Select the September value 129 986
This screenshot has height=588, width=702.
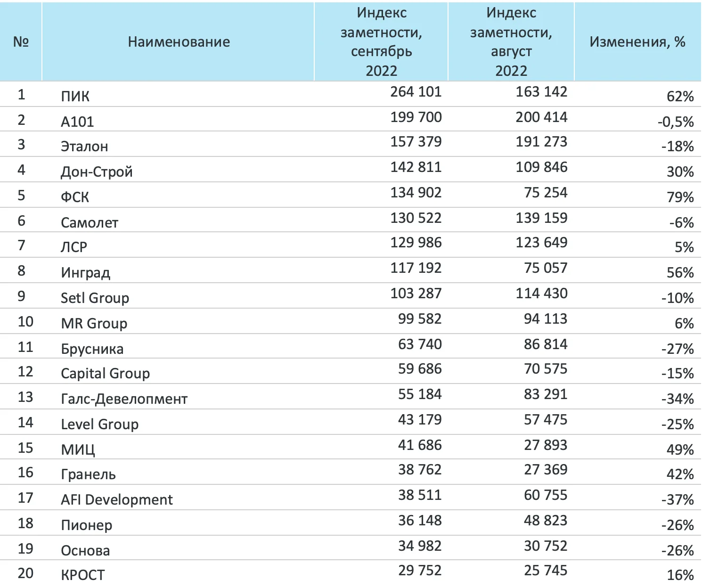pyautogui.click(x=416, y=243)
